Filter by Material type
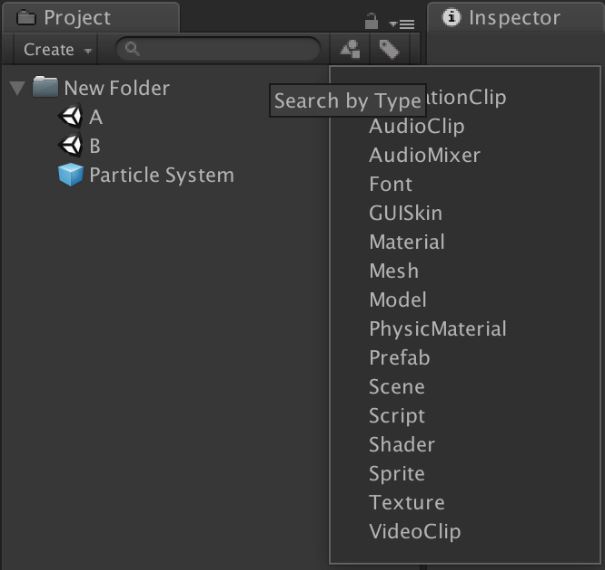 (406, 242)
